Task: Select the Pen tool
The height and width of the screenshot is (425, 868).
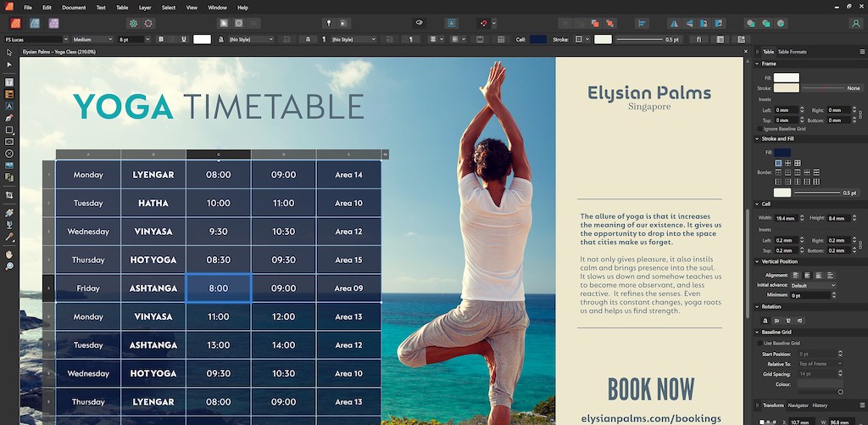Action: point(9,118)
